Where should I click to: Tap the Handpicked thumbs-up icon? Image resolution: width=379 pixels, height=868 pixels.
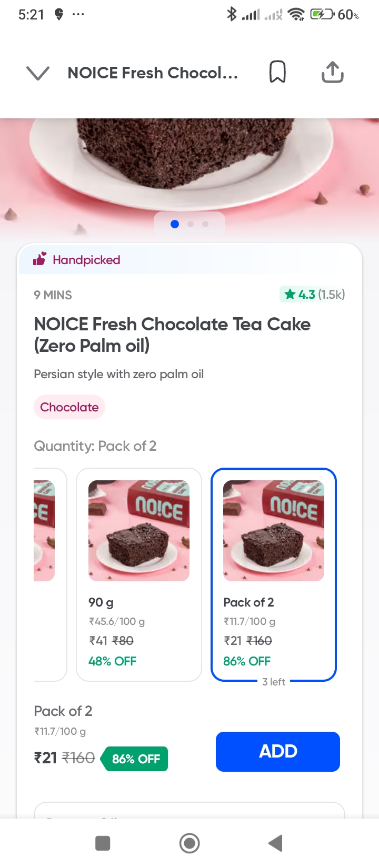[x=40, y=259]
